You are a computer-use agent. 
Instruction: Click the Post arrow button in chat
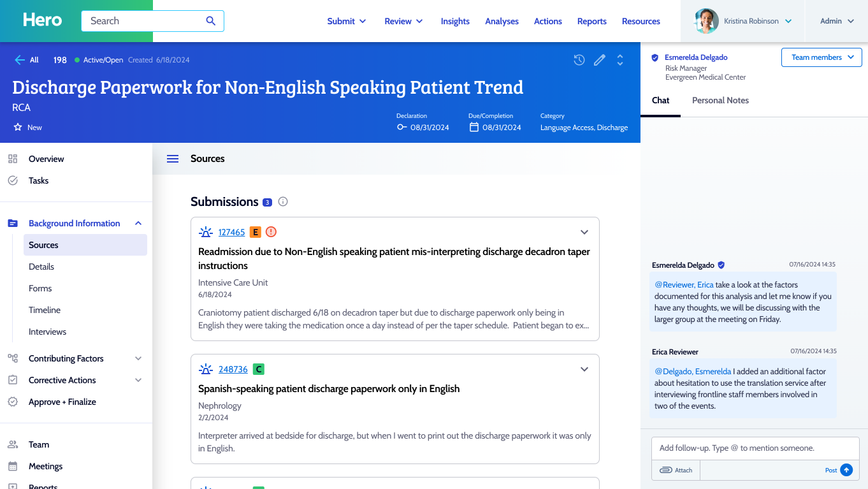click(846, 470)
